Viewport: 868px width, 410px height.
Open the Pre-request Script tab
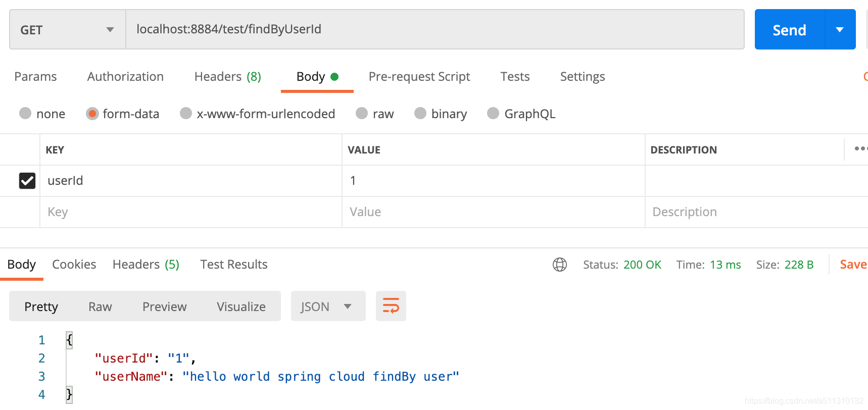pos(419,77)
